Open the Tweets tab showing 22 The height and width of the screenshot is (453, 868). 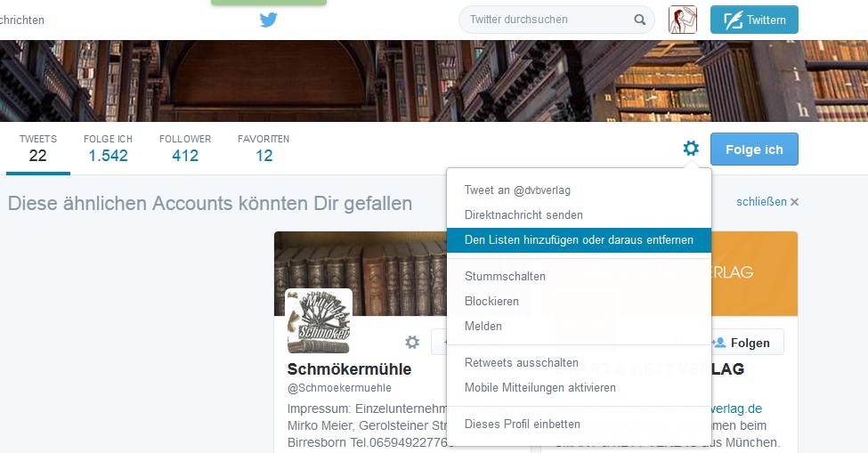38,149
